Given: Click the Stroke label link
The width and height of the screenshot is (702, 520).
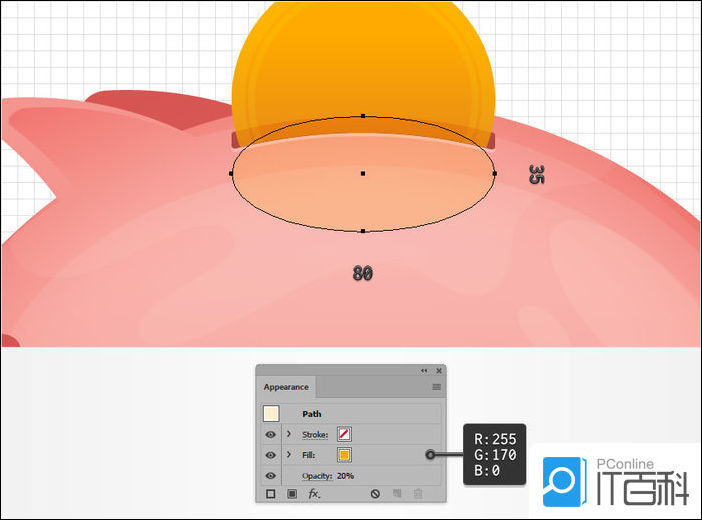Looking at the screenshot, I should (315, 434).
